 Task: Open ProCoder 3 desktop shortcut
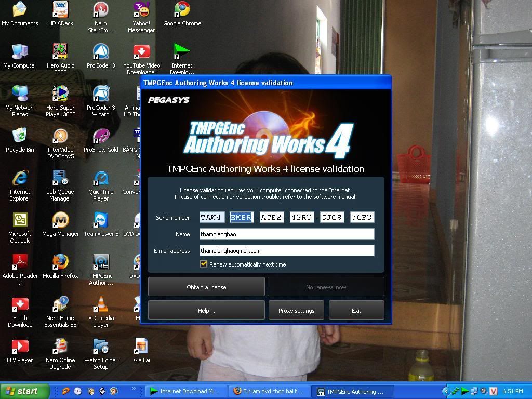[x=101, y=56]
